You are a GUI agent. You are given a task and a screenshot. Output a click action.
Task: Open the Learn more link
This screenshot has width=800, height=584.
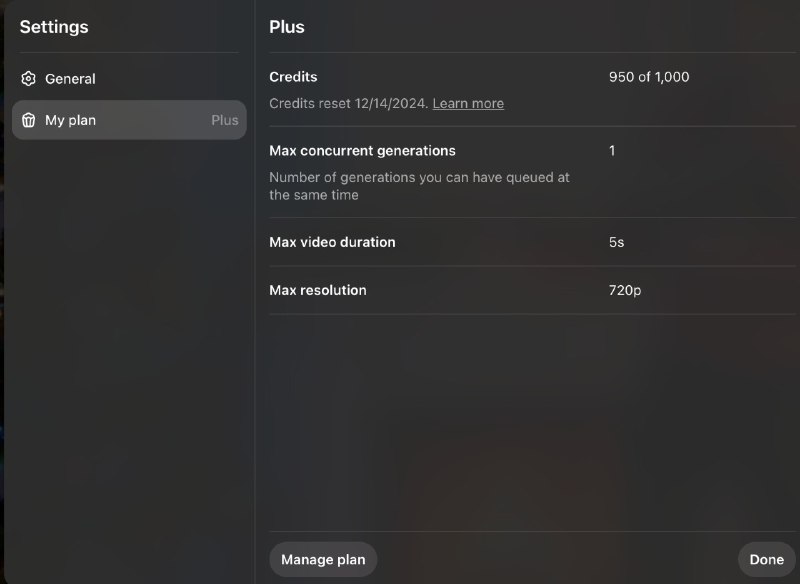(468, 104)
